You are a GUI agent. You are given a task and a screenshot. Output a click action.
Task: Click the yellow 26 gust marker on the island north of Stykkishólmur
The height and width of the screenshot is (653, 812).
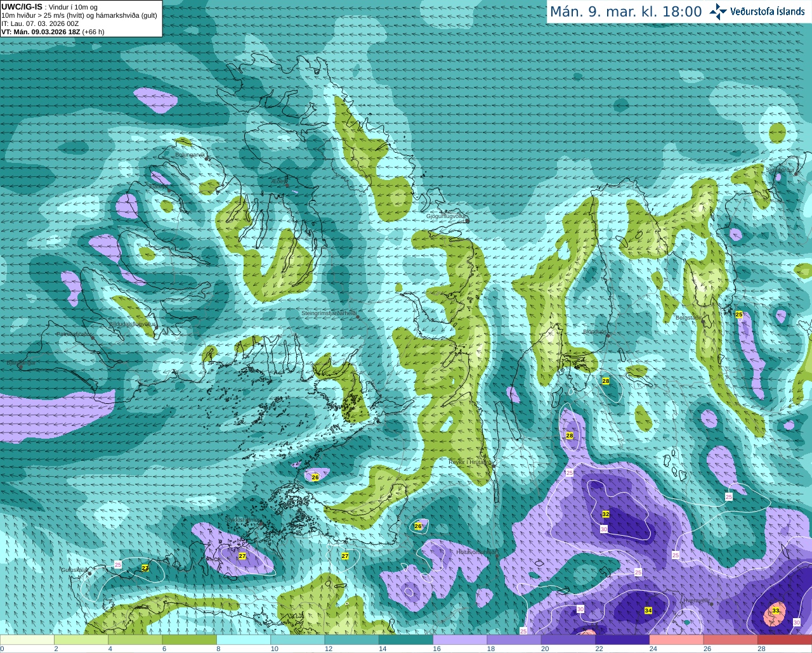(x=315, y=477)
